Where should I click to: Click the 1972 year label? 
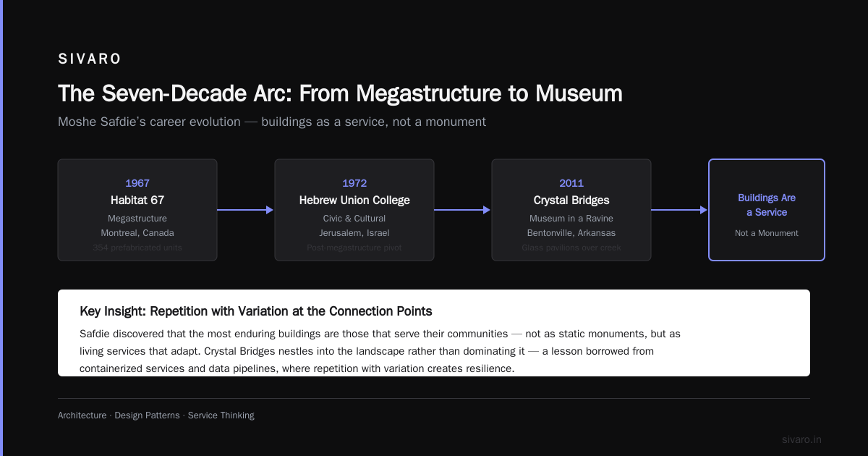tap(354, 183)
